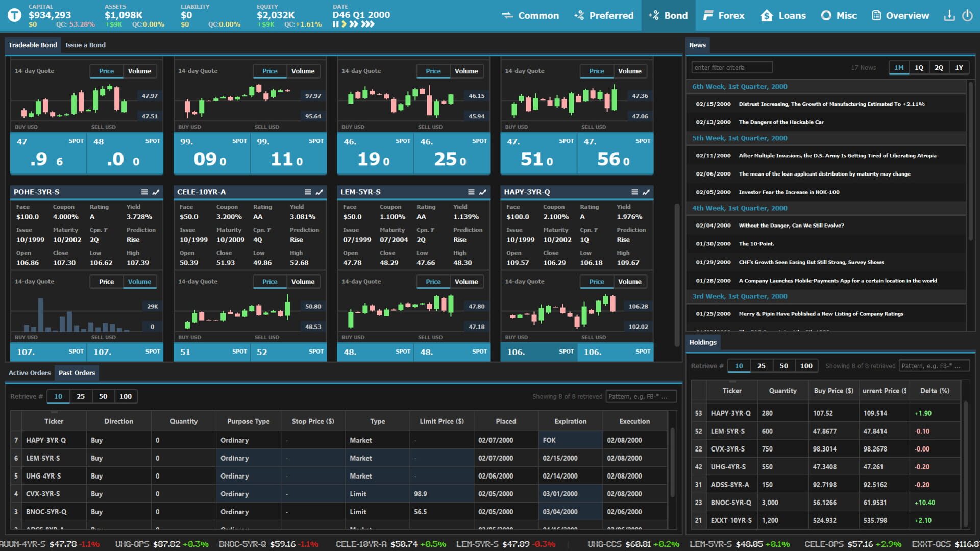The image size is (980, 551).
Task: Click the power button at top right
Action: pyautogui.click(x=968, y=16)
